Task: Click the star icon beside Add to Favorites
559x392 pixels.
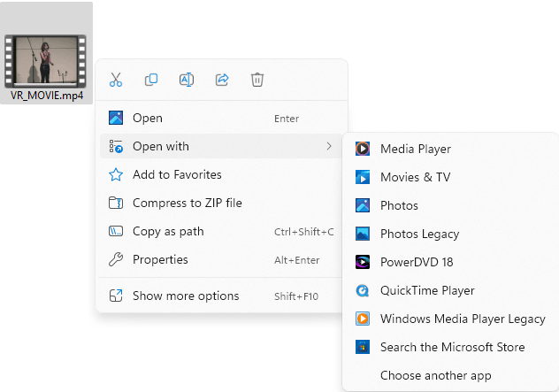Action: point(116,175)
